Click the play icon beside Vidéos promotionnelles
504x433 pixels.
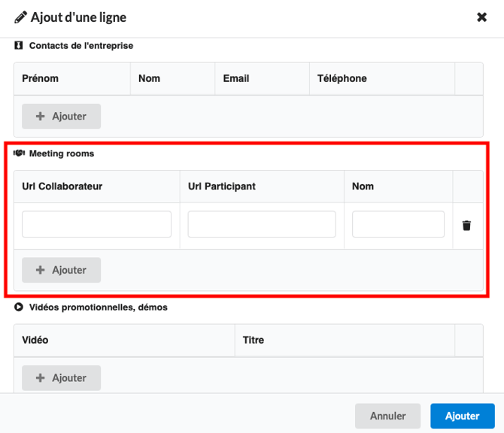(19, 307)
